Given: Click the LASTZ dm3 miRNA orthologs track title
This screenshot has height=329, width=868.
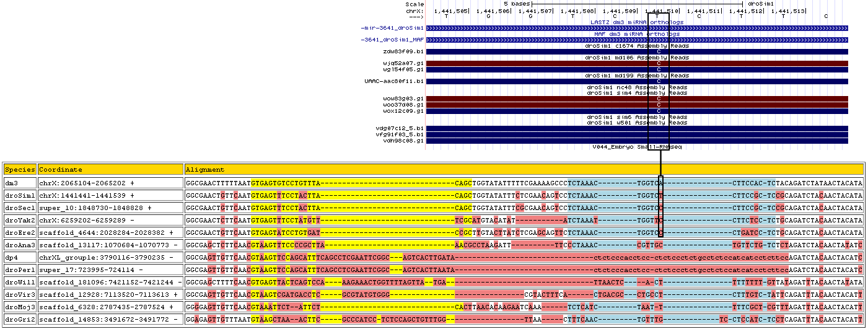Looking at the screenshot, I should (x=637, y=22).
